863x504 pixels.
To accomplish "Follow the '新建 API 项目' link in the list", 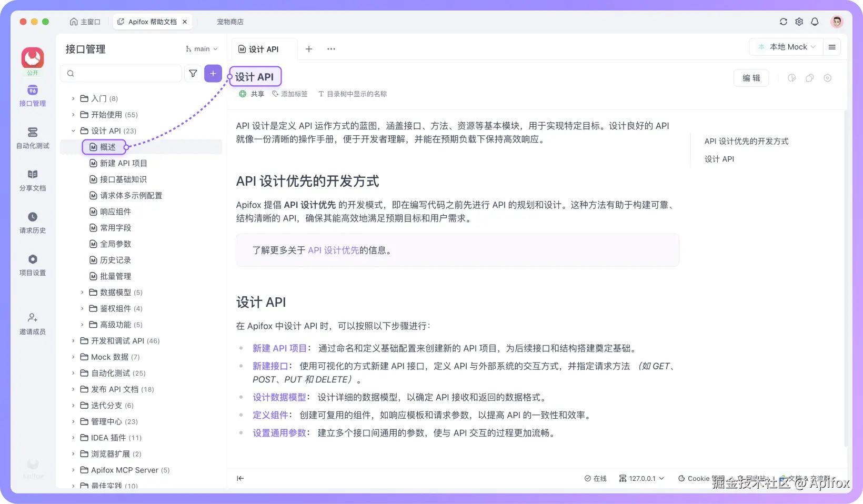I will pos(279,348).
